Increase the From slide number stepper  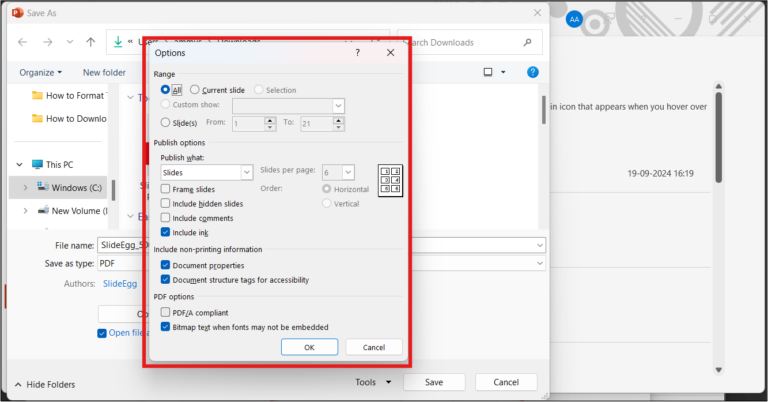click(x=270, y=120)
